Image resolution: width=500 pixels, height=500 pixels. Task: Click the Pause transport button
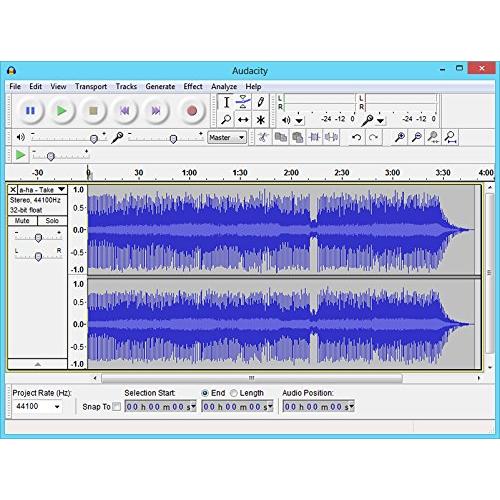(30, 111)
